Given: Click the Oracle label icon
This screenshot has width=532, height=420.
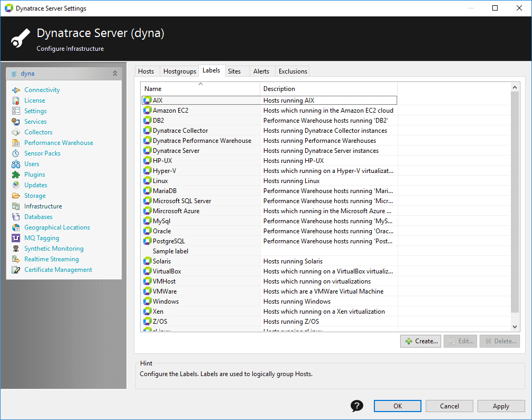Looking at the screenshot, I should [147, 231].
